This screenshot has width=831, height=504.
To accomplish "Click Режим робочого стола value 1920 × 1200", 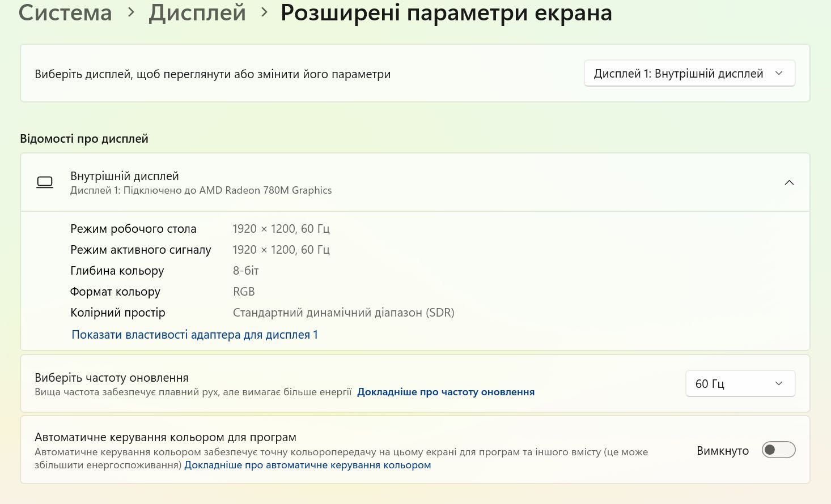I will [281, 229].
